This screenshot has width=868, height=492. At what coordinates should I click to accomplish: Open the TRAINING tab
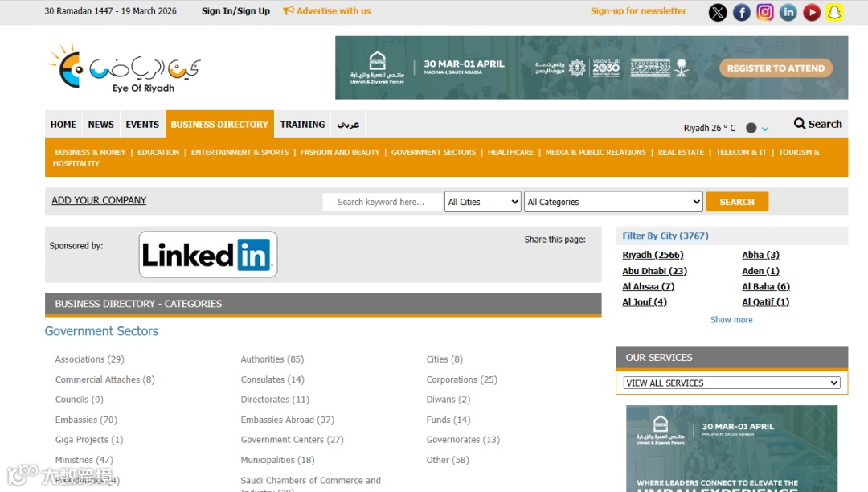302,125
